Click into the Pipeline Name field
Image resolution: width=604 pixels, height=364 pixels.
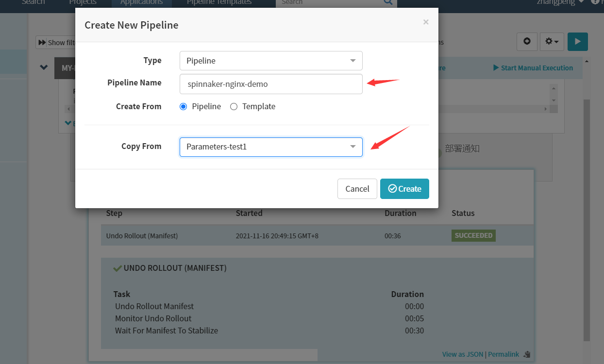coord(271,84)
